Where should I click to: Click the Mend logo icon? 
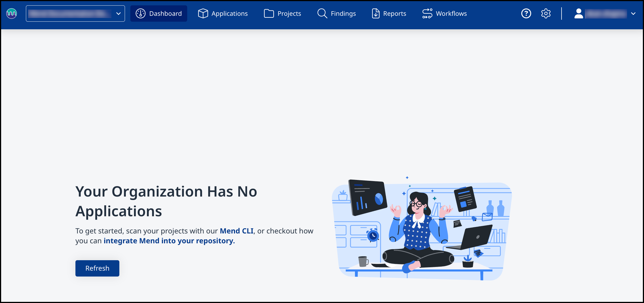click(x=12, y=14)
